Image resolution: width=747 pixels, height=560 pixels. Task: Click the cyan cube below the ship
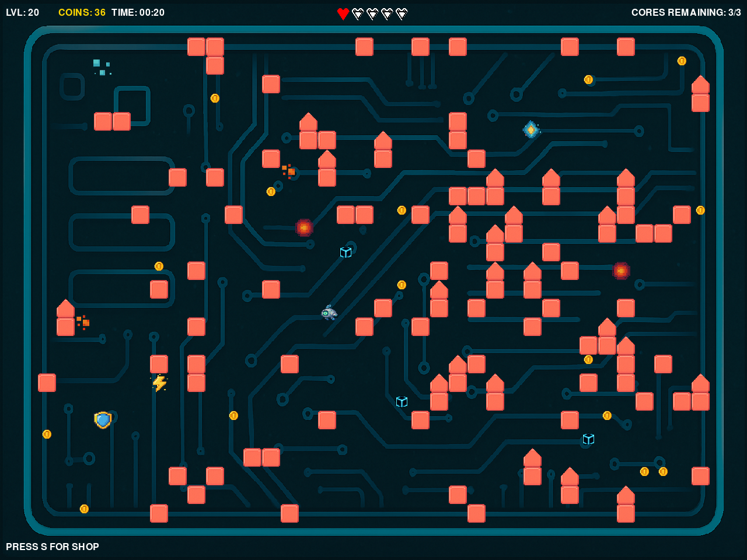click(402, 401)
